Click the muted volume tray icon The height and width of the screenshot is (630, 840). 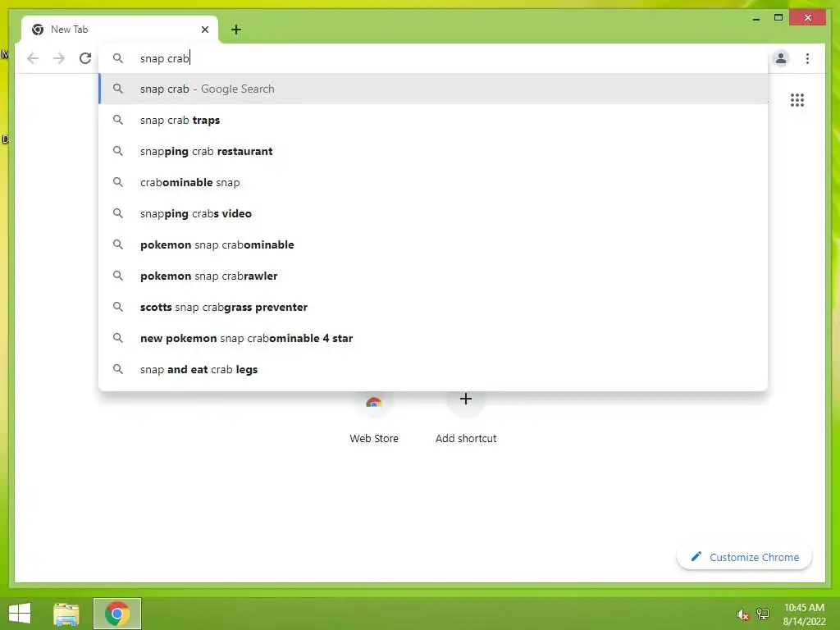[x=742, y=614]
